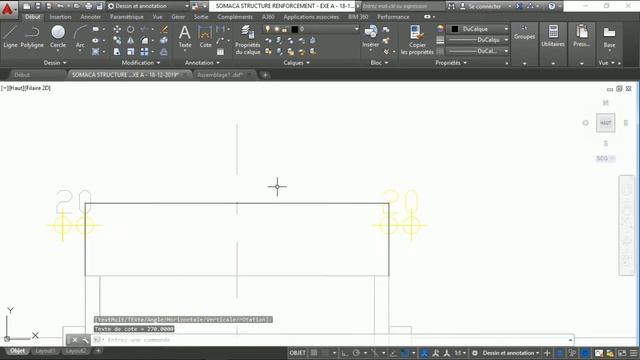Image resolution: width=640 pixels, height=360 pixels.
Task: Click the Miroir (mirror) tool icon
Action: [x=131, y=40]
